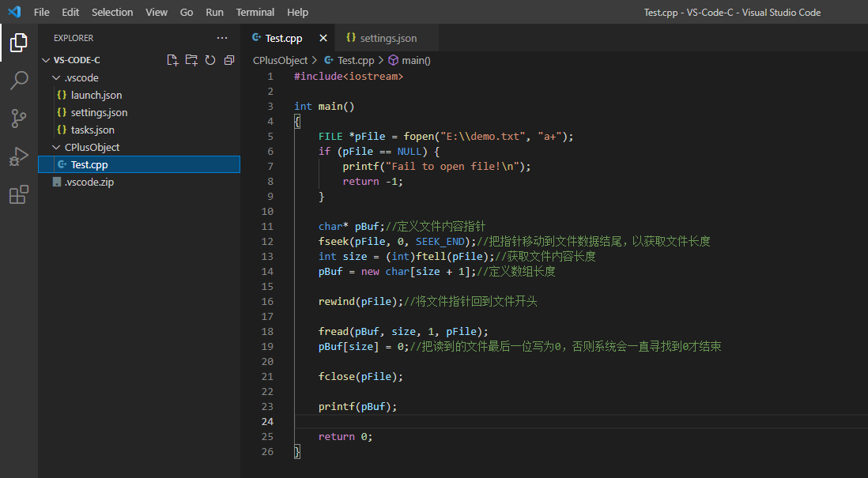
Task: Click the #include<iostream> line
Action: point(349,77)
